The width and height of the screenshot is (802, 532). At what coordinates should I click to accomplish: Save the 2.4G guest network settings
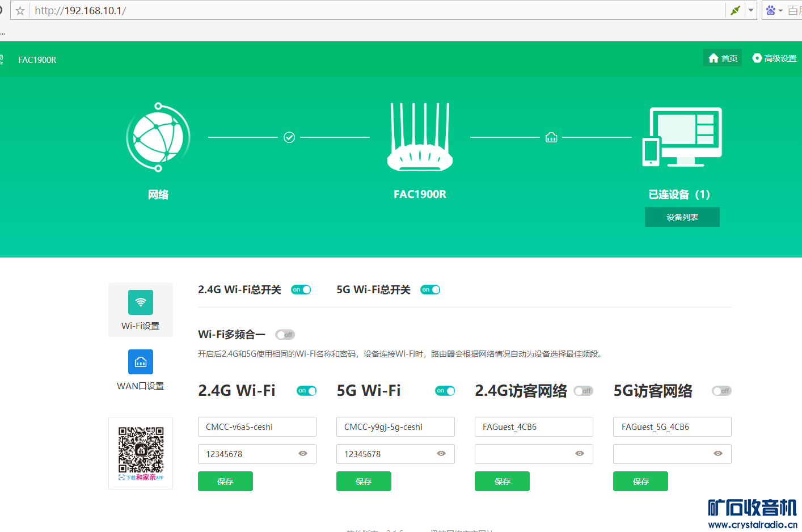(x=502, y=481)
